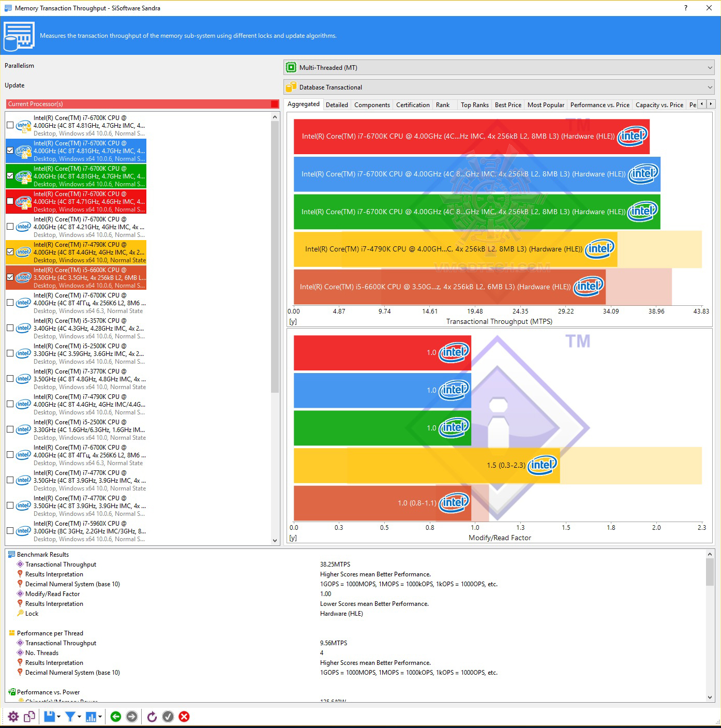Click the help question mark button

(x=686, y=8)
